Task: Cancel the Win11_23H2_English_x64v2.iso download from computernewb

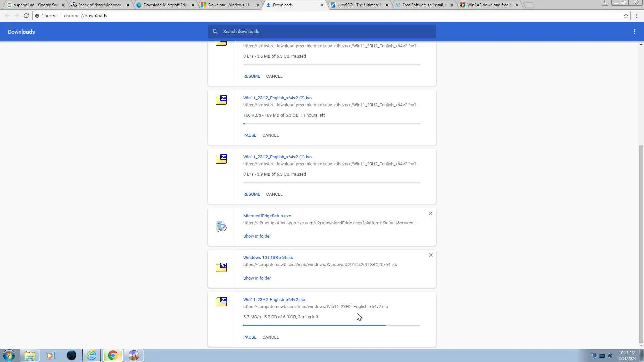Action: pos(270,337)
